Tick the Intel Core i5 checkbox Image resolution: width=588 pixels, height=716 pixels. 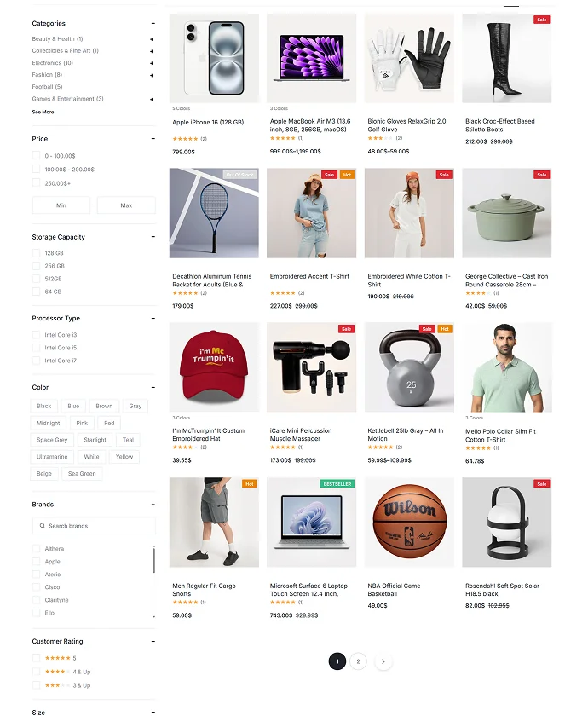tap(36, 348)
